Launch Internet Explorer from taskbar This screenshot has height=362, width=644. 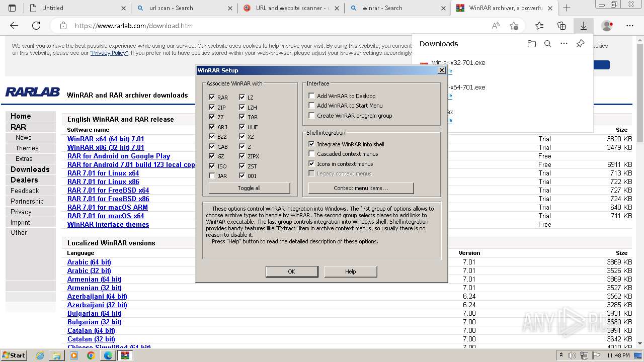click(40, 355)
